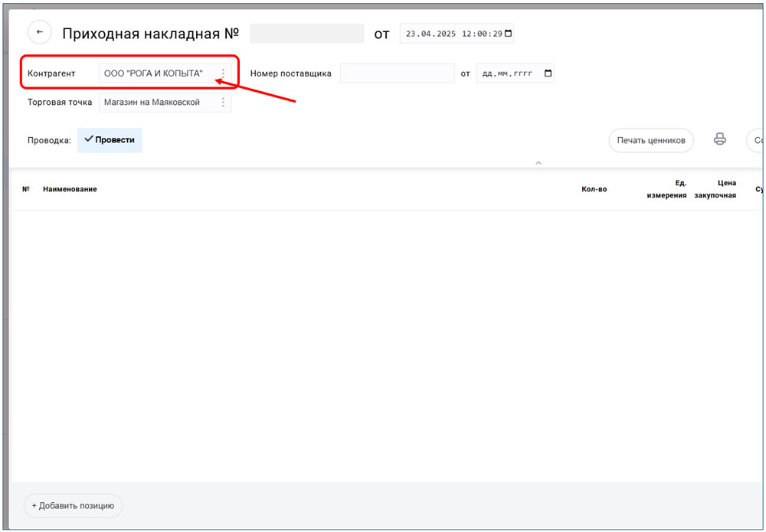The height and width of the screenshot is (532, 766).
Task: Click the Ед. измерения column header
Action: [666, 189]
